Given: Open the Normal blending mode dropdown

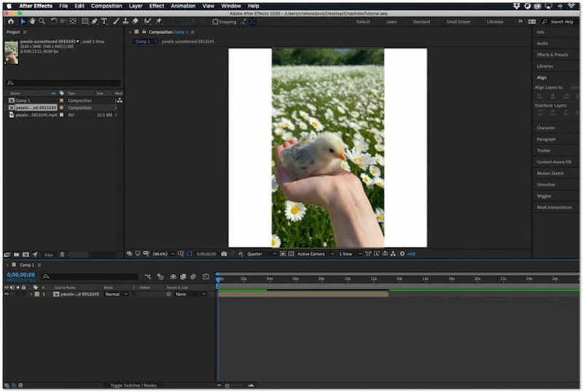Looking at the screenshot, I should [116, 294].
